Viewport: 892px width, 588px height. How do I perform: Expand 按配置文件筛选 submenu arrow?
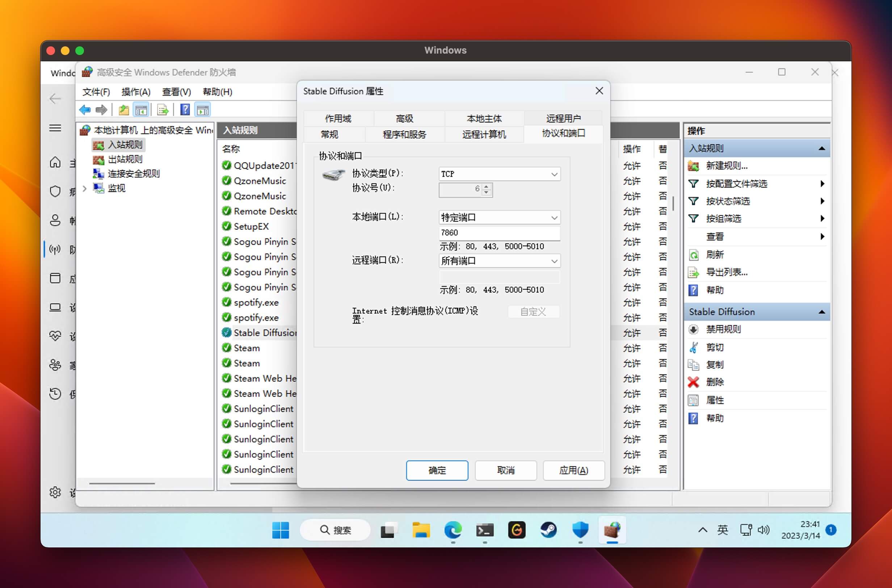coord(822,184)
